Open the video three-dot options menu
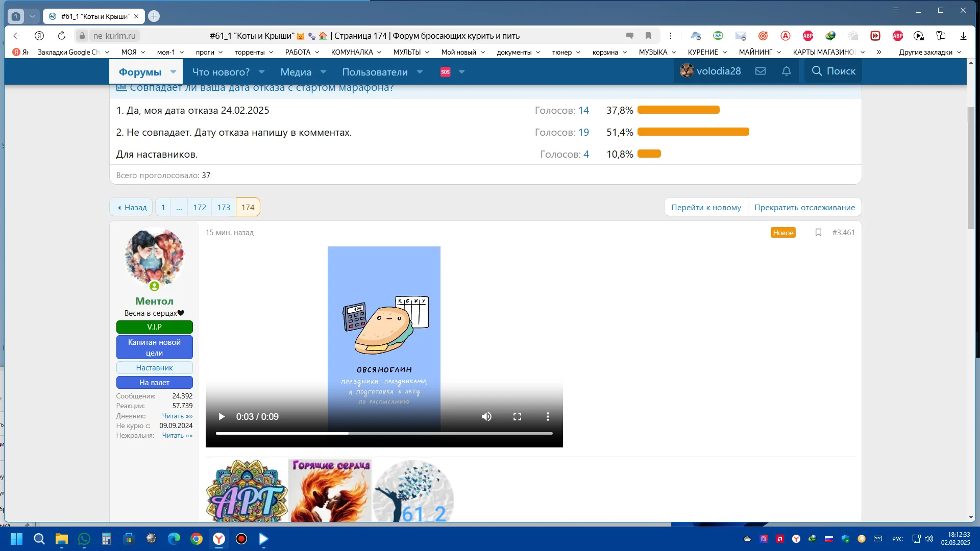Viewport: 980px width, 551px height. pos(548,417)
